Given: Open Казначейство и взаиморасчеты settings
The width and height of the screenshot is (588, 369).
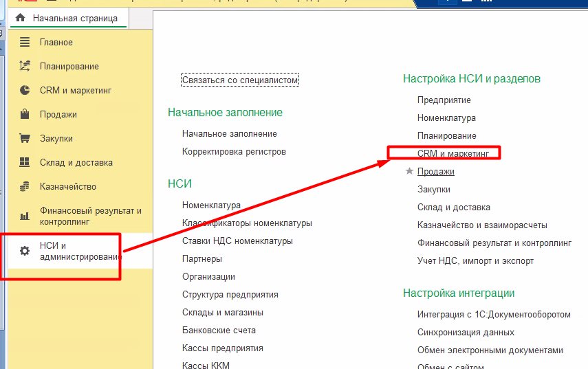Looking at the screenshot, I should click(x=482, y=225).
